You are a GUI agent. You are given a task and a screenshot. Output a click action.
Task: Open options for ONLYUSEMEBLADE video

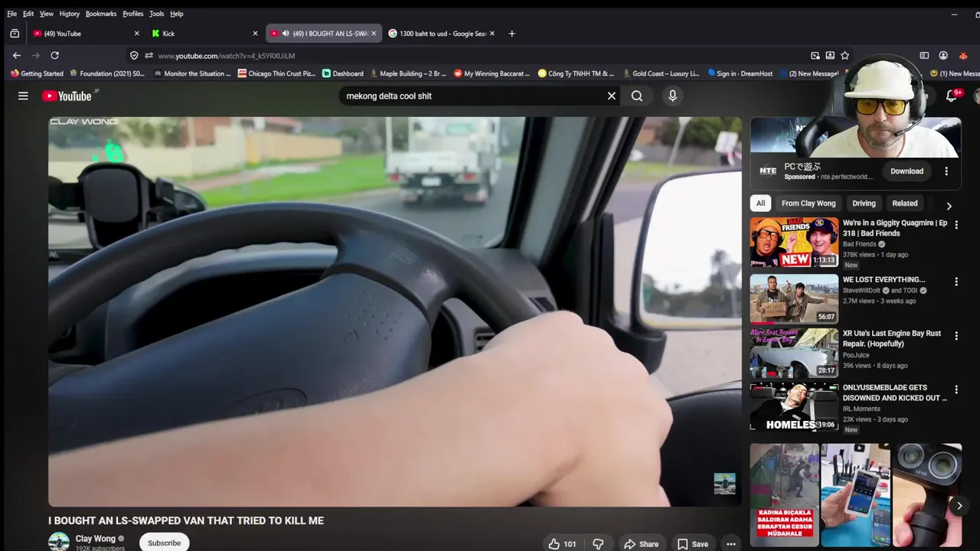click(x=955, y=390)
